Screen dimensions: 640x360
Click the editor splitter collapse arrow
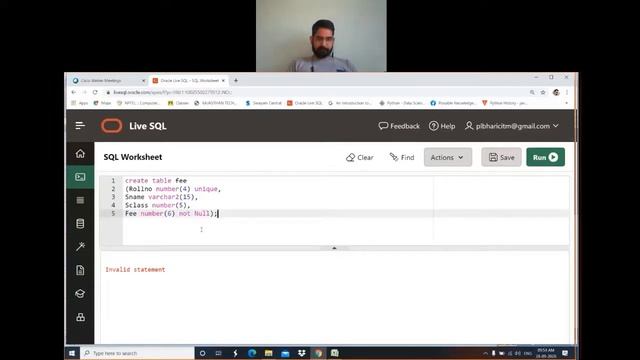(334, 248)
